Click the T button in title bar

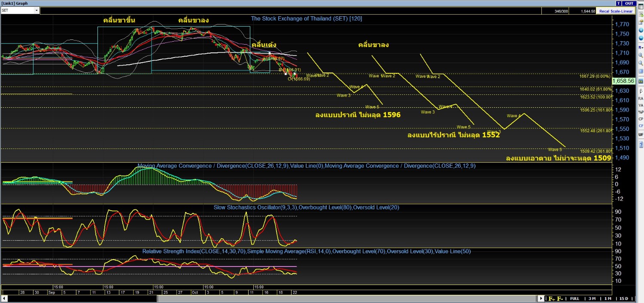pyautogui.click(x=619, y=3)
